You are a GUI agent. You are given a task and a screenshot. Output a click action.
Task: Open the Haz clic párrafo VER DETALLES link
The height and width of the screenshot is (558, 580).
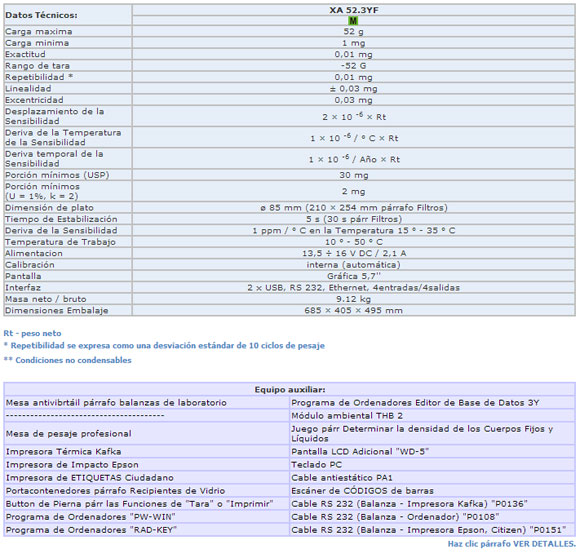[512, 544]
